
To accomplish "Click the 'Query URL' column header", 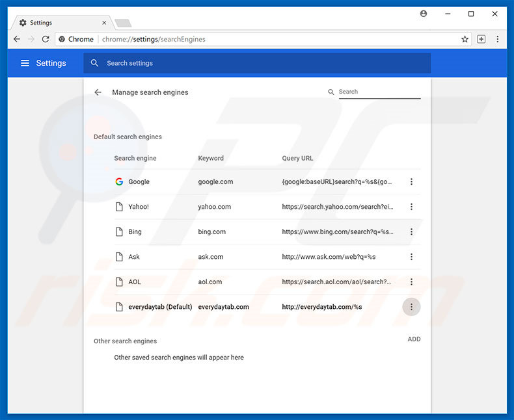I will [x=297, y=158].
